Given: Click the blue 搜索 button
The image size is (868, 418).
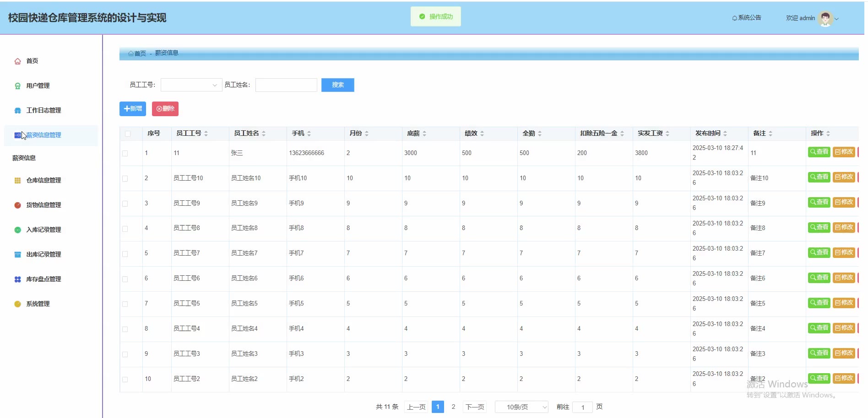Looking at the screenshot, I should [x=337, y=85].
